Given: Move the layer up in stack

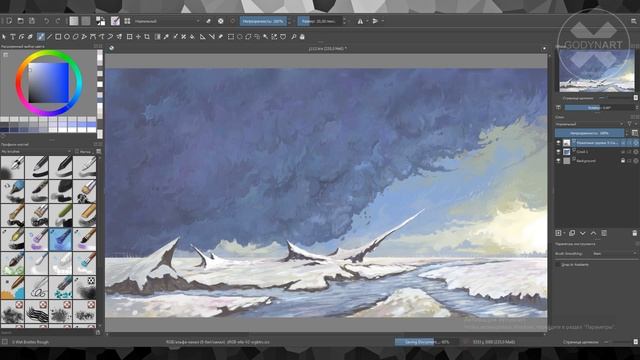Looking at the screenshot, I should pyautogui.click(x=593, y=233).
